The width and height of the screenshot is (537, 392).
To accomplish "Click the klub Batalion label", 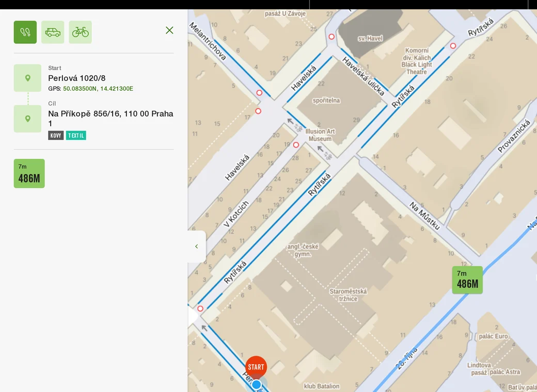I will pos(322,386).
